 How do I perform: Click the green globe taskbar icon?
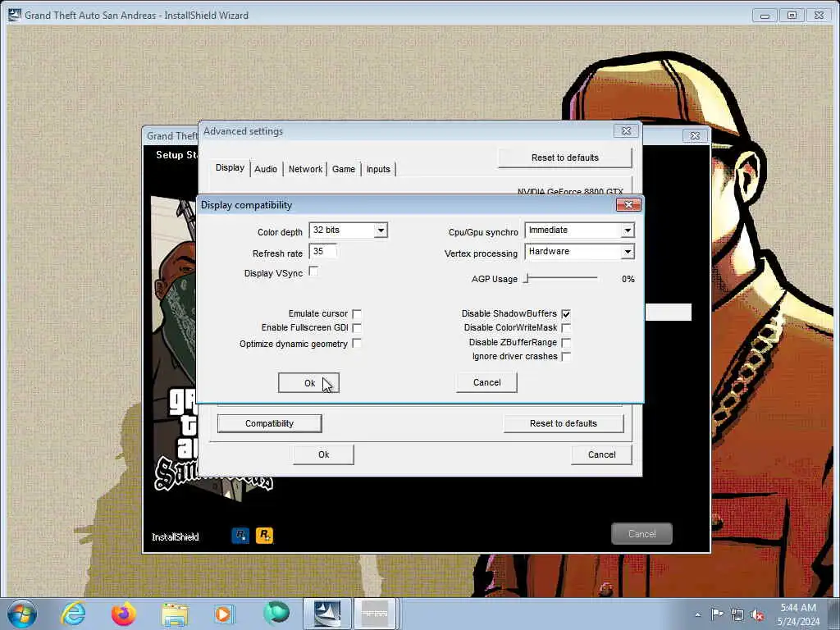point(276,614)
